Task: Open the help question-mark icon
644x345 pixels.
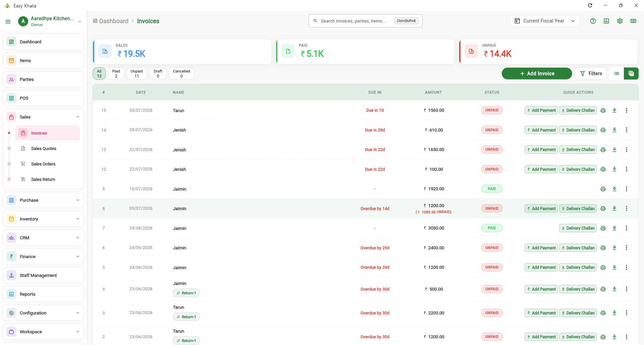Action: pos(593,21)
